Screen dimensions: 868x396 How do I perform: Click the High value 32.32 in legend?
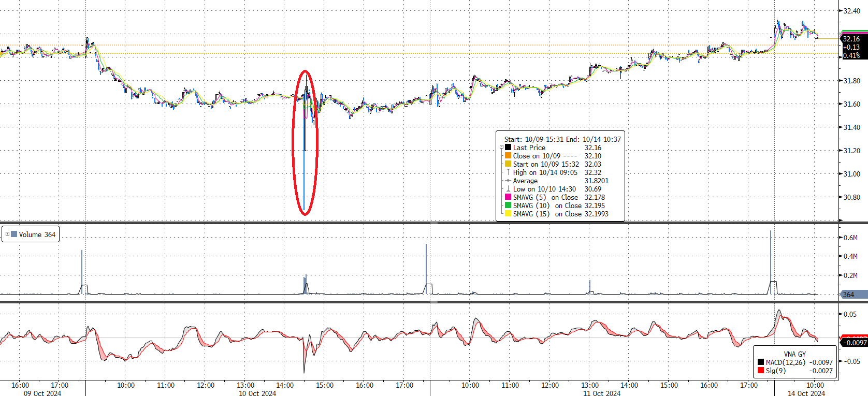click(x=593, y=172)
